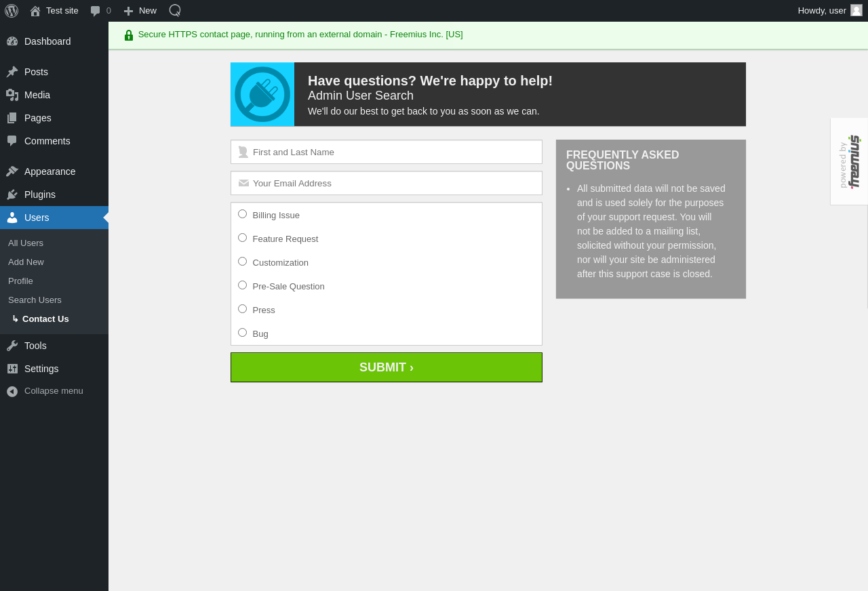
Task: Open the Settings menu label
Action: [41, 369]
